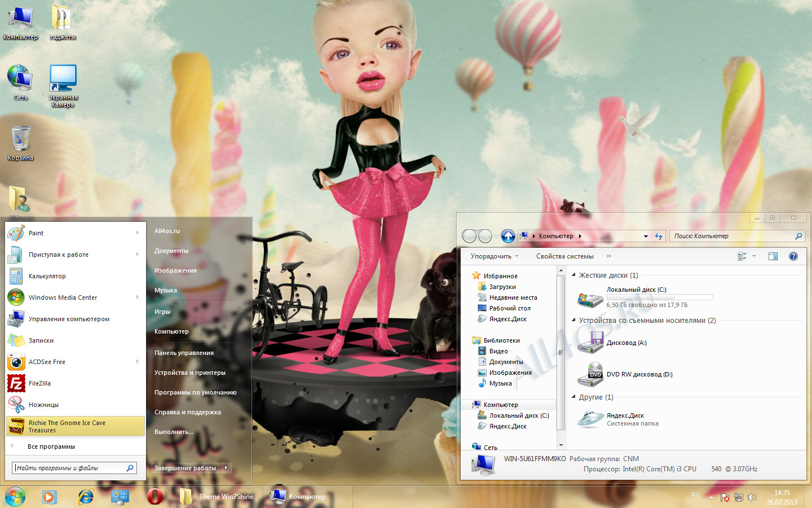This screenshot has height=508, width=812.
Task: Open view options dropdown arrow
Action: pyautogui.click(x=754, y=256)
